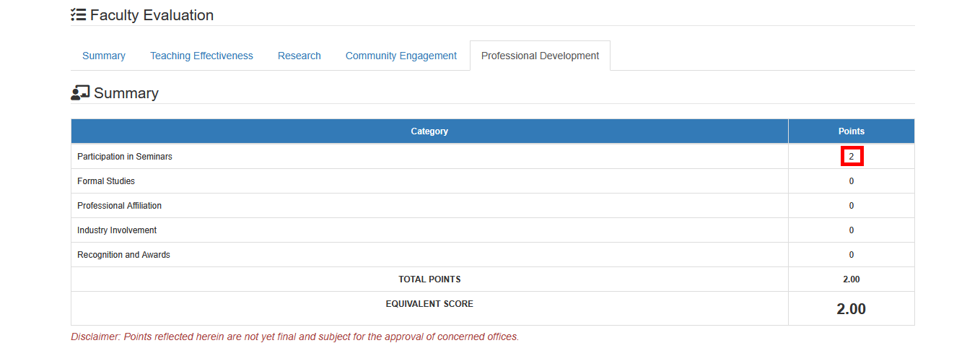Go to Community Engagement tab
980x356 pixels.
coord(401,56)
